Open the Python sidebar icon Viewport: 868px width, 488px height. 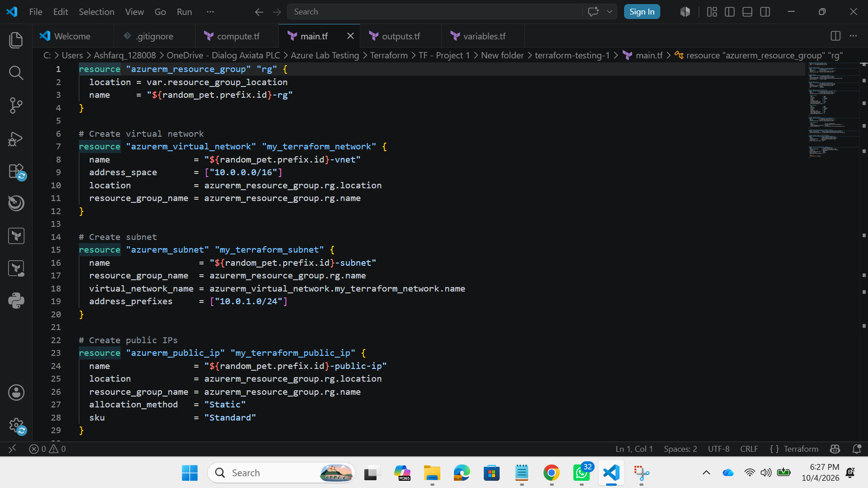16,301
